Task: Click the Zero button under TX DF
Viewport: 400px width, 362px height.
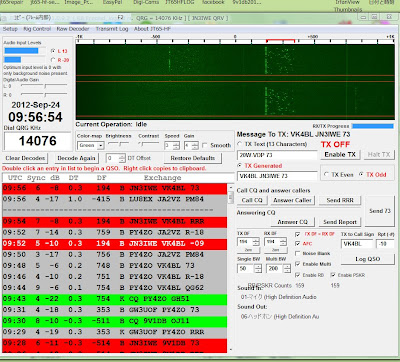Action: click(248, 250)
